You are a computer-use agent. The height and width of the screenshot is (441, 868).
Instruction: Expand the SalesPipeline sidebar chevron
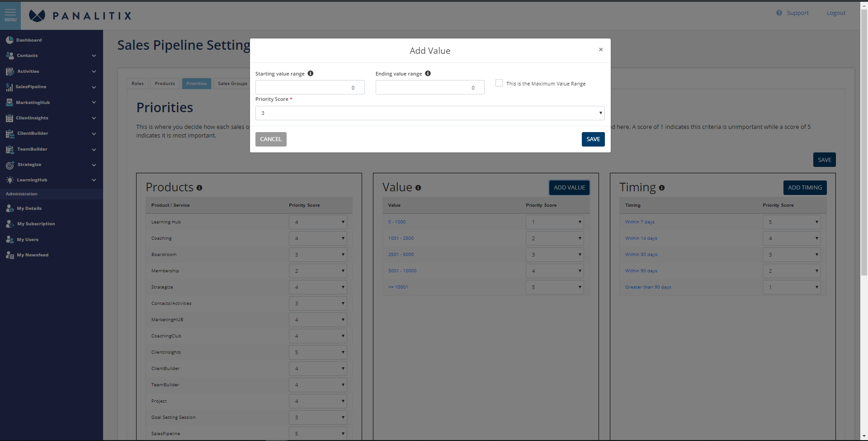(x=94, y=87)
